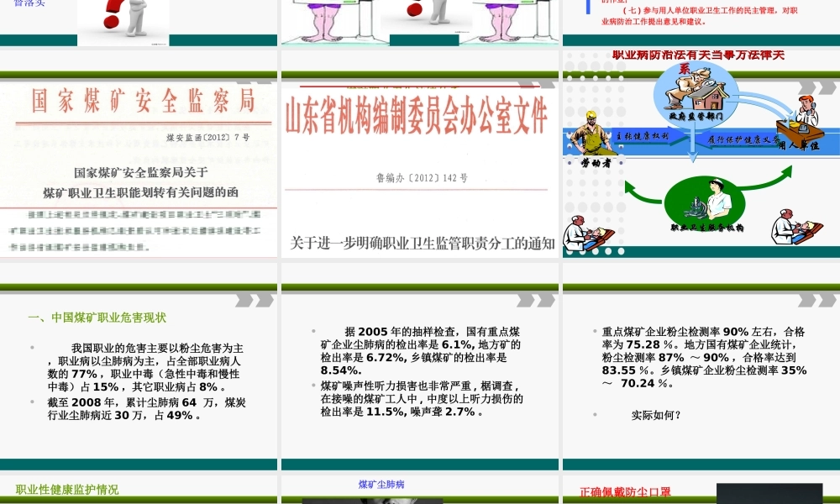The image size is (840, 504).
Task: Open the 职业病防治法 legal relationship diagram slide
Action: pos(701,155)
